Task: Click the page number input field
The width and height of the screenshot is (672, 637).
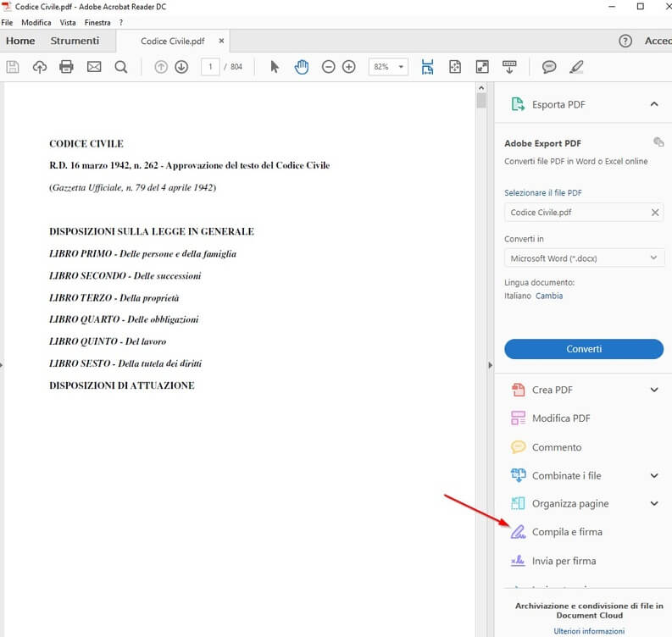Action: point(210,67)
